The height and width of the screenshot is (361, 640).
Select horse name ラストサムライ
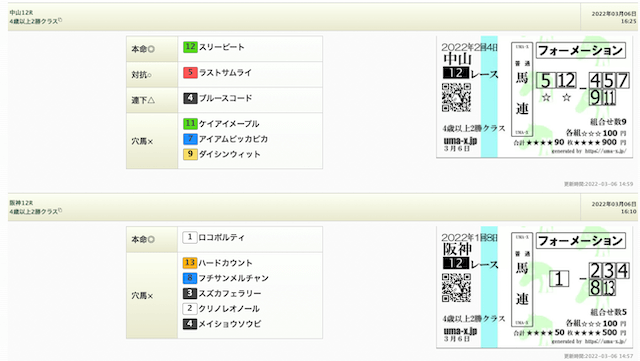click(225, 73)
